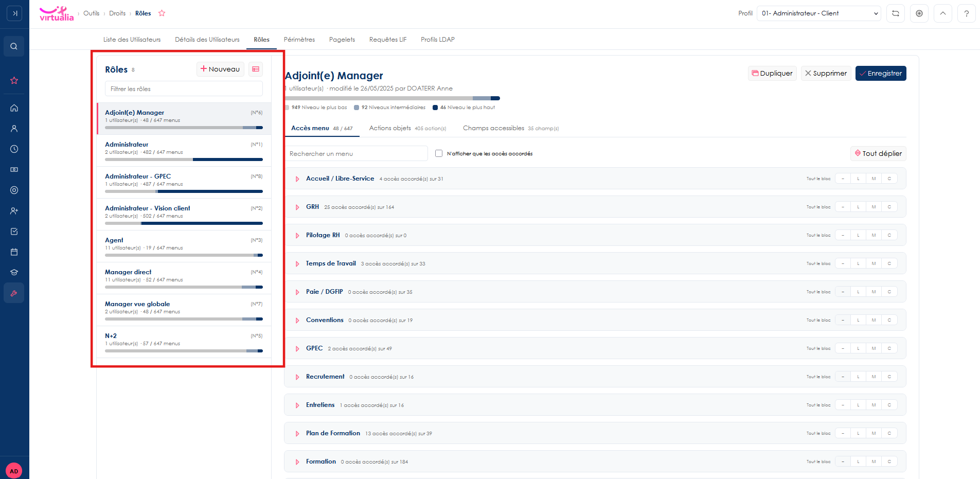Switch to the Périmètres tab

299,40
